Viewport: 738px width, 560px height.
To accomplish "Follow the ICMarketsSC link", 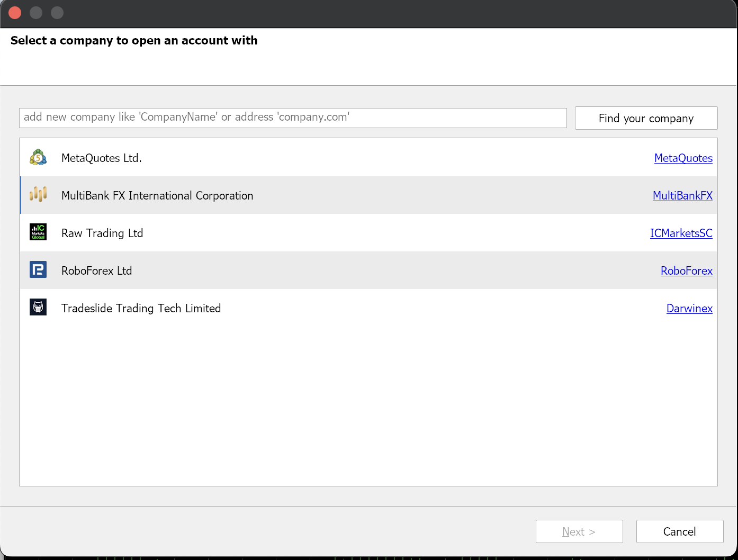I will point(681,233).
